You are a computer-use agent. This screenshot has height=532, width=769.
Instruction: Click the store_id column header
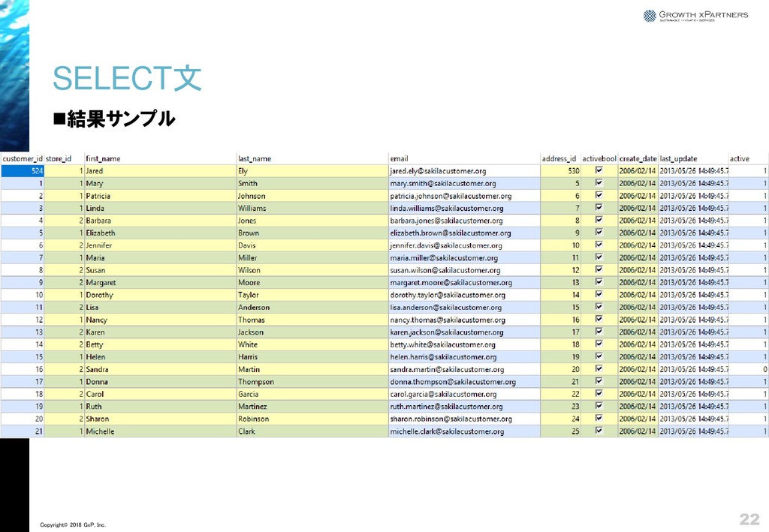65,159
